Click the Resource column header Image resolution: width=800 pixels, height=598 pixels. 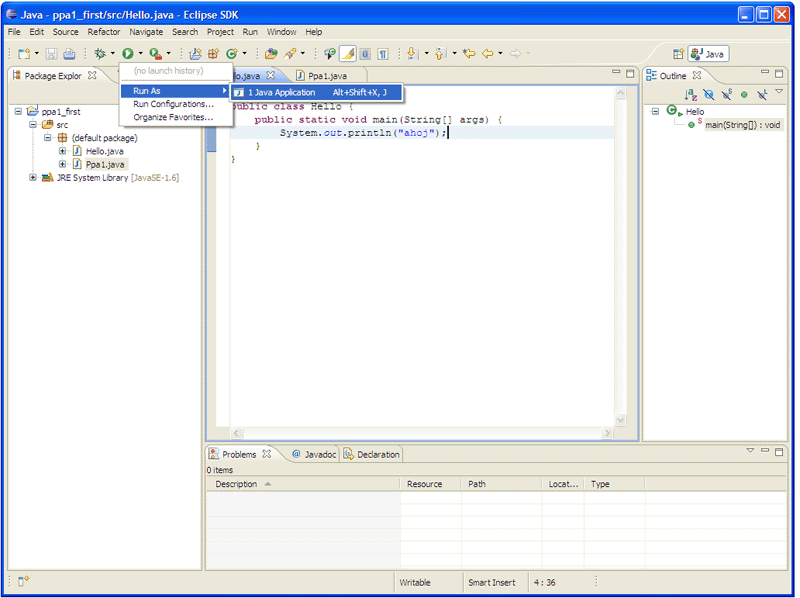coord(431,484)
